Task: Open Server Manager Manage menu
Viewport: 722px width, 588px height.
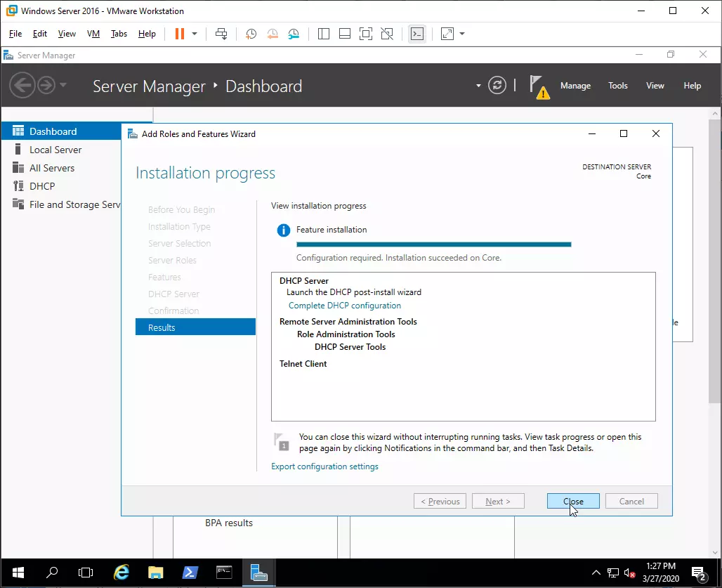Action: (576, 86)
